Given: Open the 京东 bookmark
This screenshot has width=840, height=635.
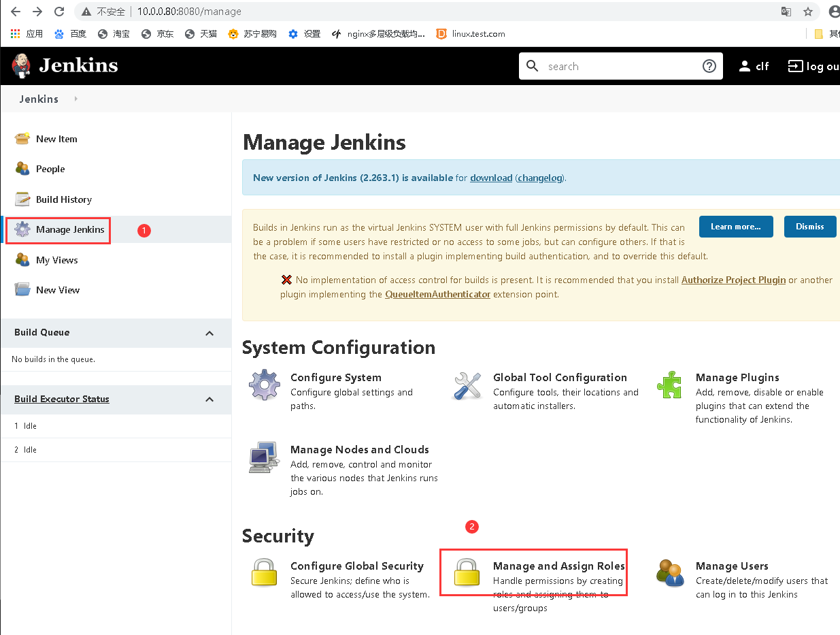Looking at the screenshot, I should point(157,33).
